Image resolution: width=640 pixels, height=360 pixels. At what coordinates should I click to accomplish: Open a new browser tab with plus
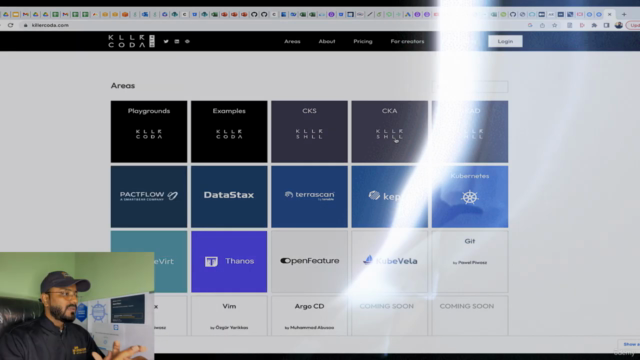click(x=624, y=14)
